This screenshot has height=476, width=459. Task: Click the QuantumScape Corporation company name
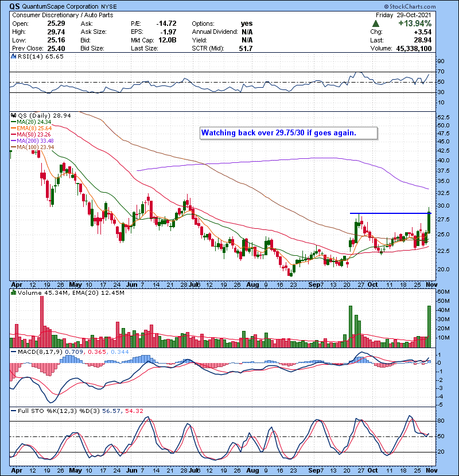pyautogui.click(x=60, y=6)
